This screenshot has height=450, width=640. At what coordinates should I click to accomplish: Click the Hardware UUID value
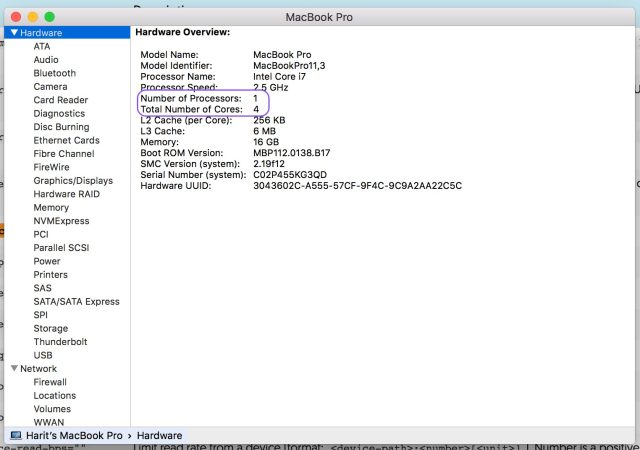pyautogui.click(x=358, y=186)
